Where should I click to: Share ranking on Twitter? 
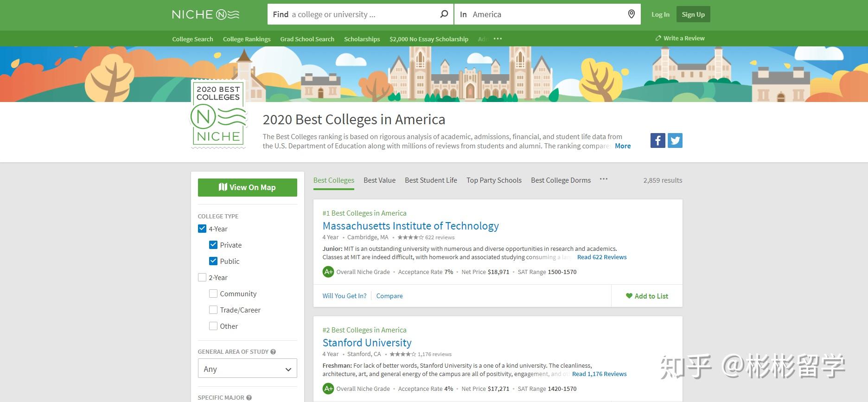(x=675, y=140)
